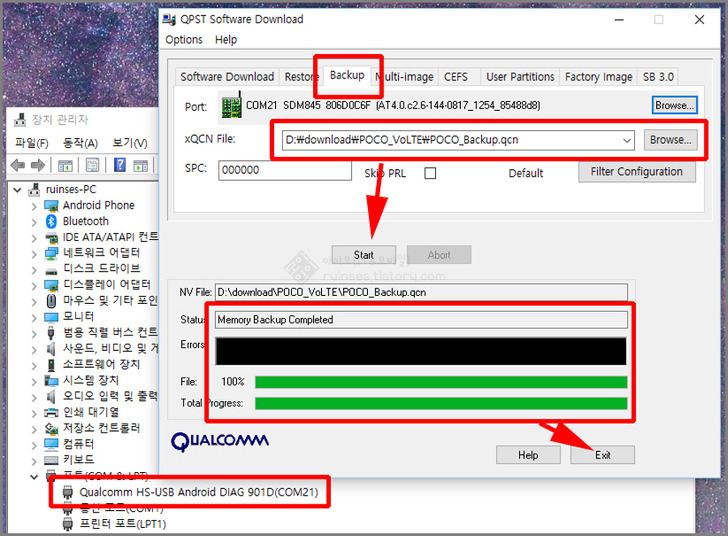This screenshot has width=728, height=536.
Task: Click the Android Phone device icon
Action: pos(51,206)
